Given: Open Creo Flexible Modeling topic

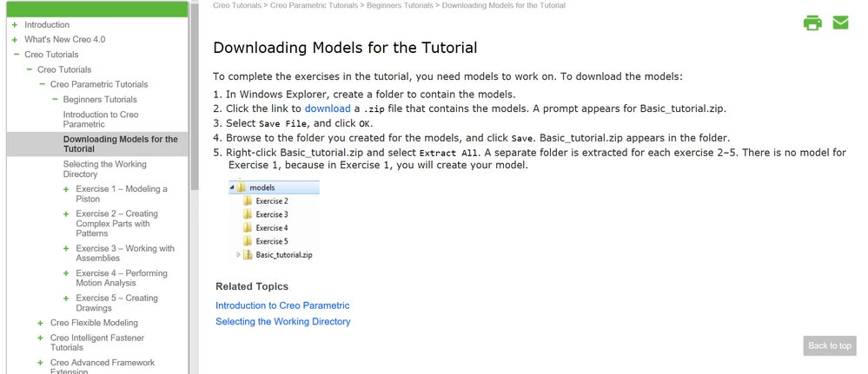Looking at the screenshot, I should pyautogui.click(x=94, y=323).
